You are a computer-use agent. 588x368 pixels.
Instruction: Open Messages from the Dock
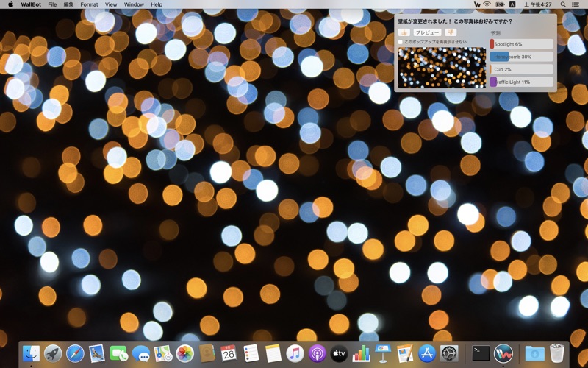pyautogui.click(x=141, y=353)
